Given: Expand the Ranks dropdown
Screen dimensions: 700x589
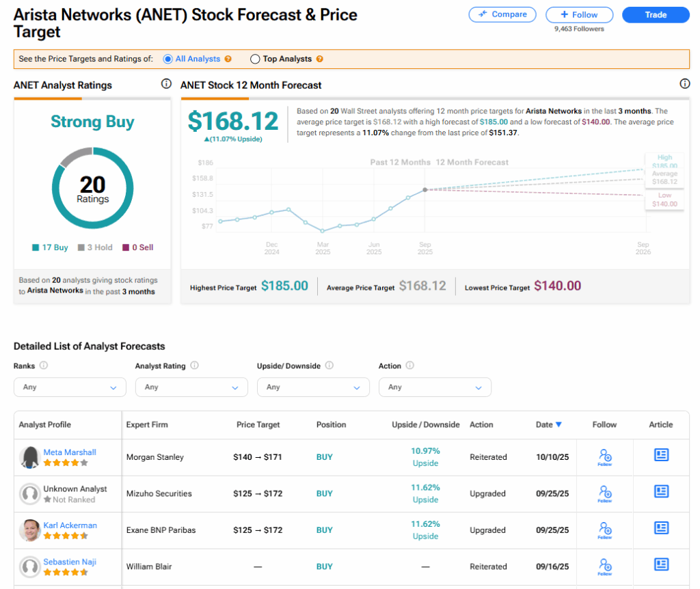Looking at the screenshot, I should coord(70,387).
